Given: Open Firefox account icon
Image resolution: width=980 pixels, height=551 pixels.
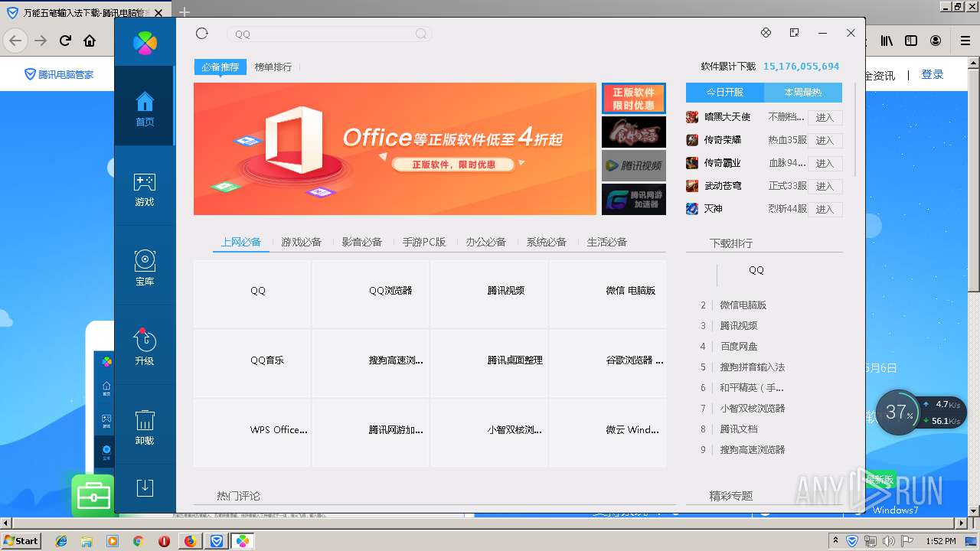Looking at the screenshot, I should [x=936, y=41].
